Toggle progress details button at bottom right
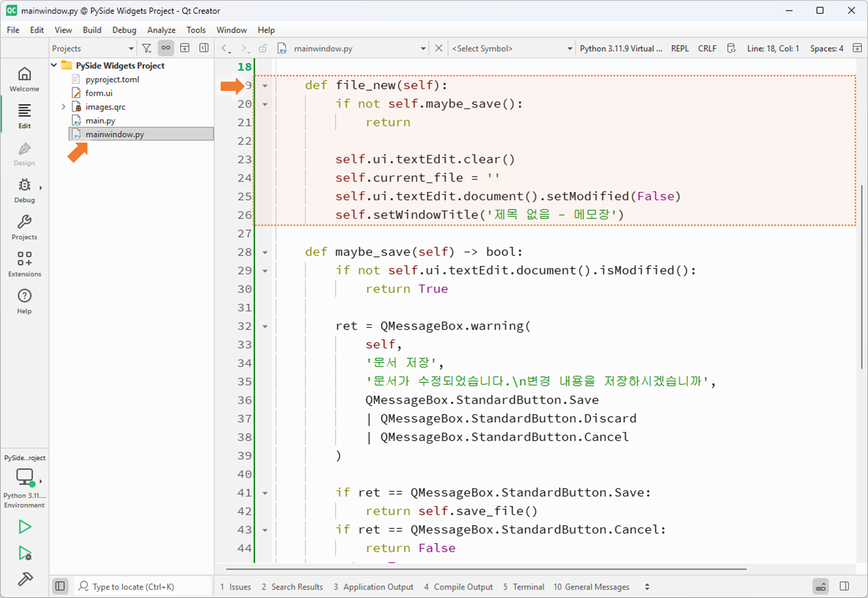The height and width of the screenshot is (598, 868). (821, 586)
